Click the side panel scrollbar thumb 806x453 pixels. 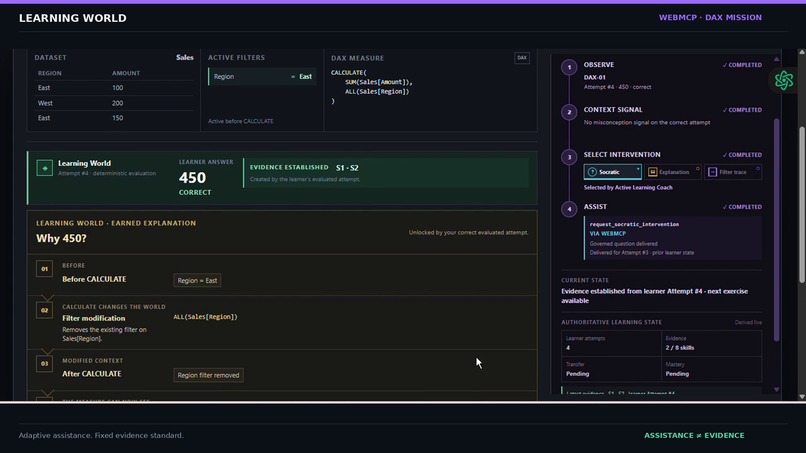[x=776, y=229]
